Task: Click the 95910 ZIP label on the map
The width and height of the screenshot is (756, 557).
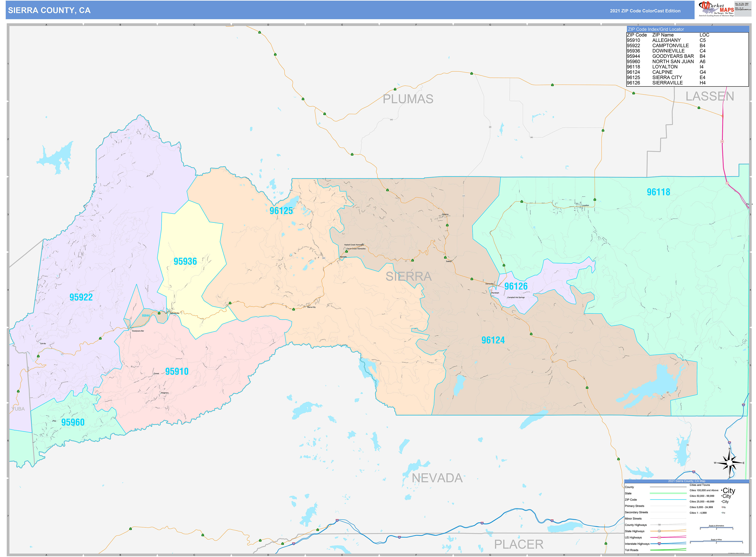Action: coord(177,371)
